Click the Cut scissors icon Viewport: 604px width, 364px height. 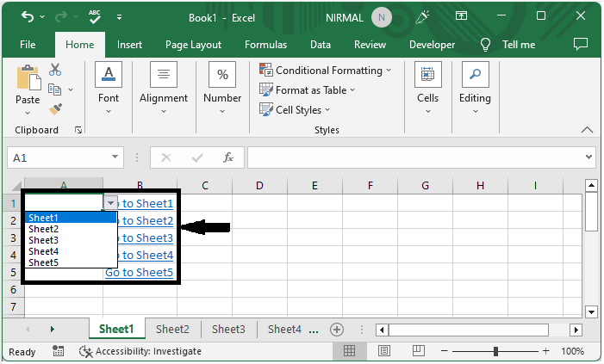(x=55, y=71)
